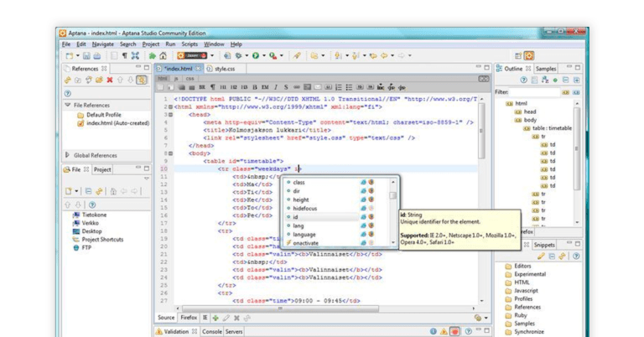Open the Window menu
The width and height of the screenshot is (644, 337).
[214, 44]
